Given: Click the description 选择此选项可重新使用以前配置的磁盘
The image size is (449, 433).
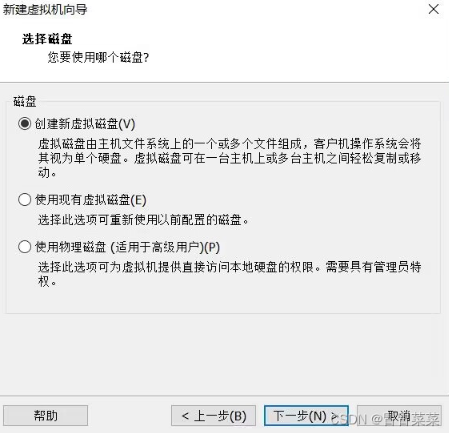Looking at the screenshot, I should (143, 220).
